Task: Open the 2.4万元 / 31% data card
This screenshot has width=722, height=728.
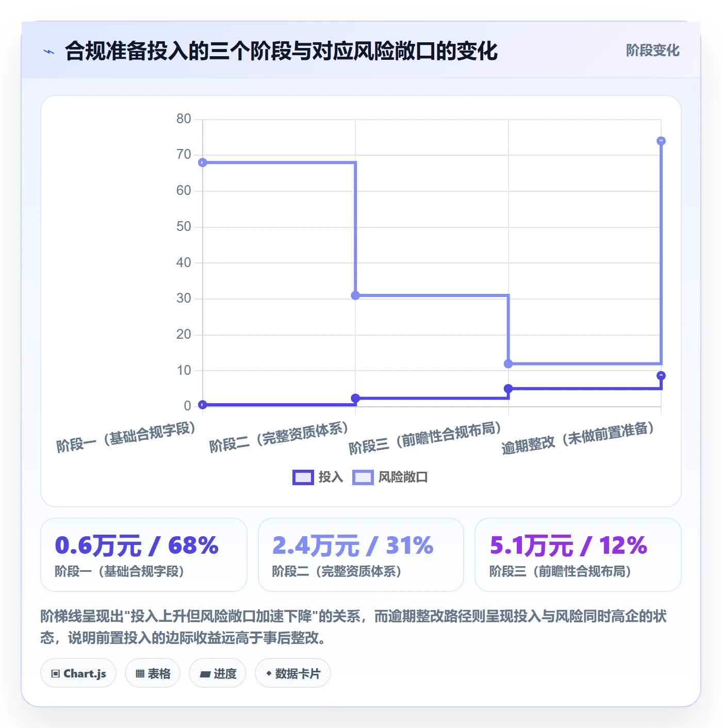Action: coord(361,555)
